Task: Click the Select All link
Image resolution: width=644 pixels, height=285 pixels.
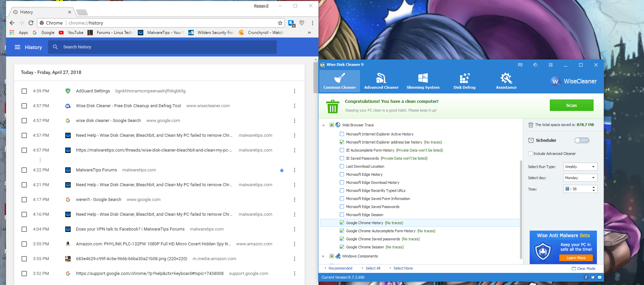Action: (x=373, y=268)
